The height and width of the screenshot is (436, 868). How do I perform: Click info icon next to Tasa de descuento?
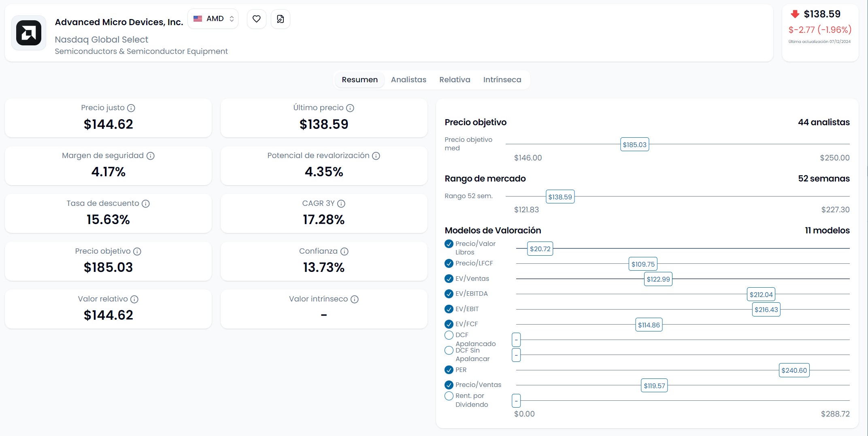point(146,204)
